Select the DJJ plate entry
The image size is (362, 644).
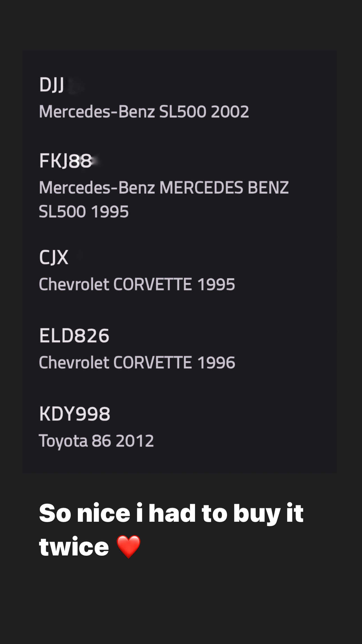pos(52,85)
